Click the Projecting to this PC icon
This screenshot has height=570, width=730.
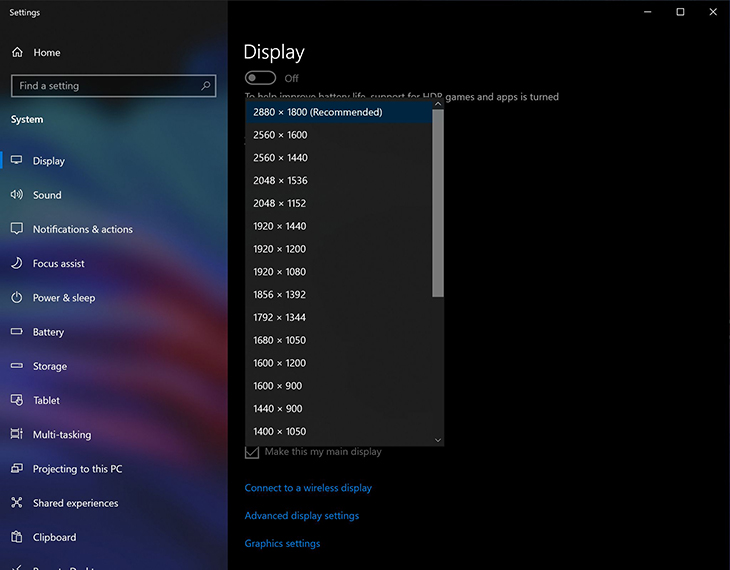pyautogui.click(x=17, y=468)
